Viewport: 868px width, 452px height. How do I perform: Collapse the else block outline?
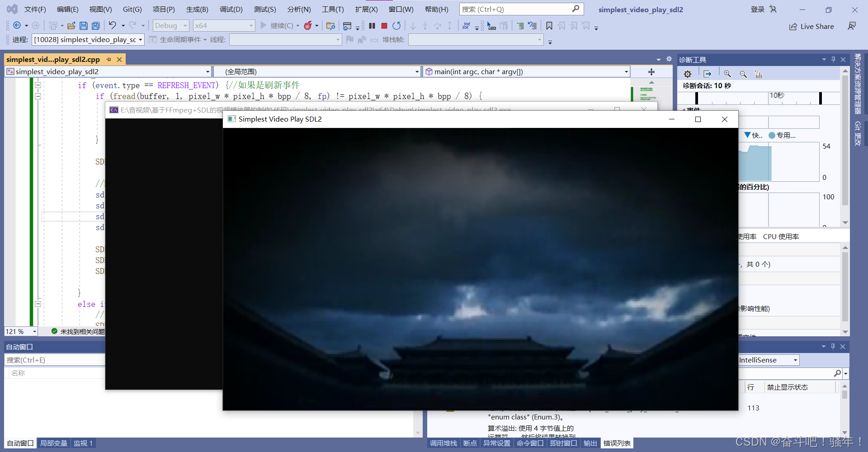click(x=38, y=304)
